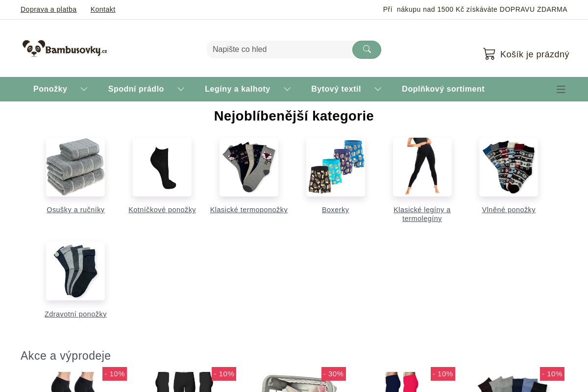Click the magnifying glass search icon
This screenshot has width=588, height=392.
[367, 49]
